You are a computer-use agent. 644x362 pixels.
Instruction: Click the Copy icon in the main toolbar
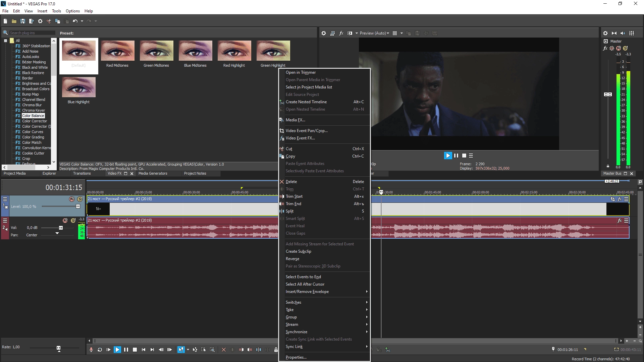(x=58, y=21)
